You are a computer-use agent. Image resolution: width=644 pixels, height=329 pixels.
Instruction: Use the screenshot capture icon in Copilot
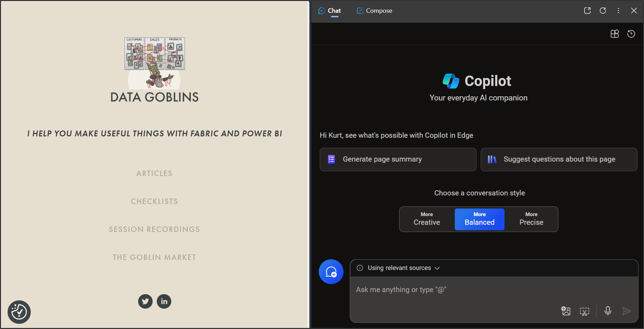tap(585, 311)
